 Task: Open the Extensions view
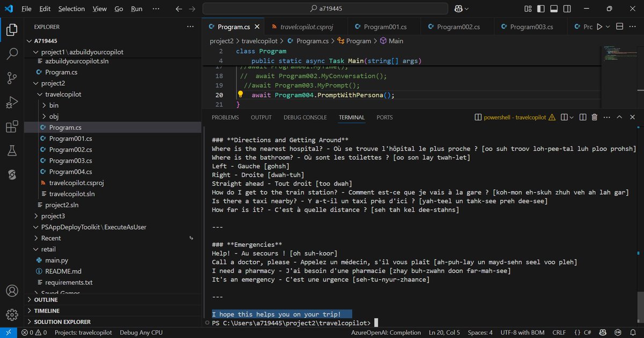[x=12, y=127]
